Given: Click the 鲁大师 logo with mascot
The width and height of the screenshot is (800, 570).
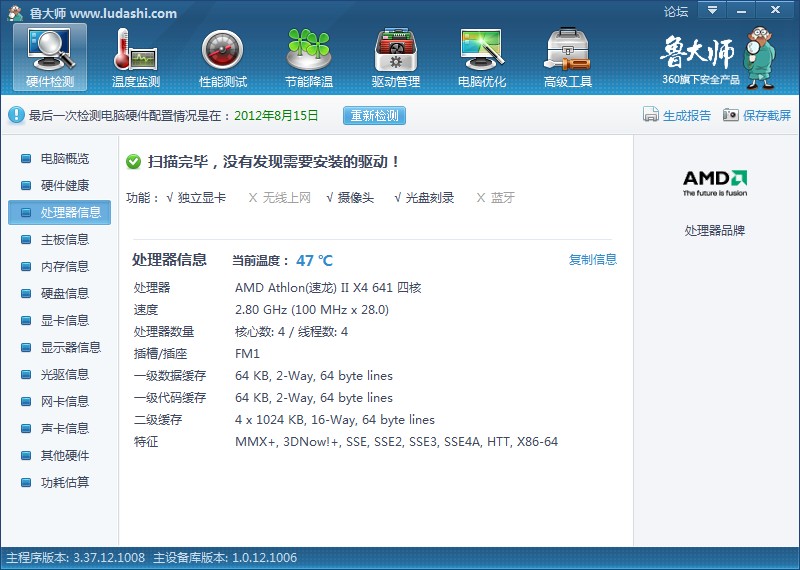Looking at the screenshot, I should (x=718, y=57).
